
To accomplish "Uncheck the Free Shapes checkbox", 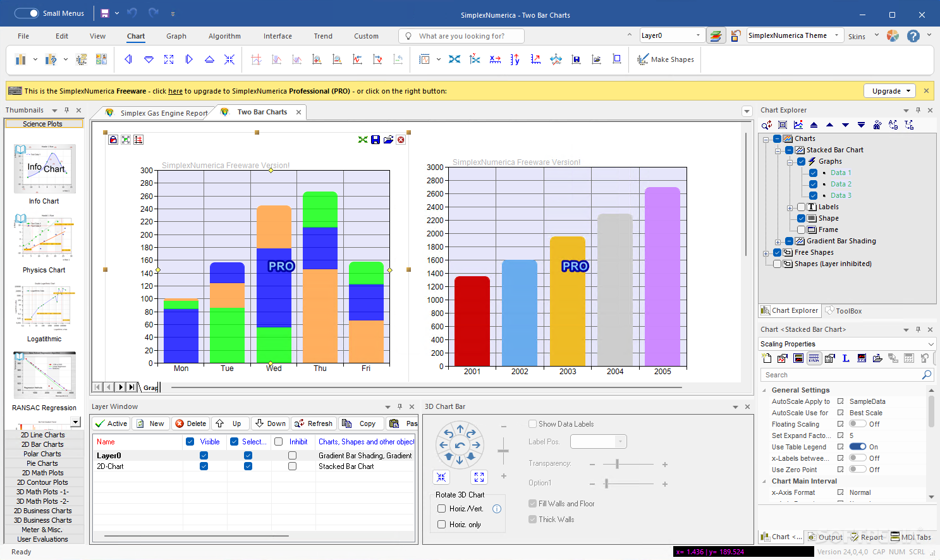I will click(778, 252).
